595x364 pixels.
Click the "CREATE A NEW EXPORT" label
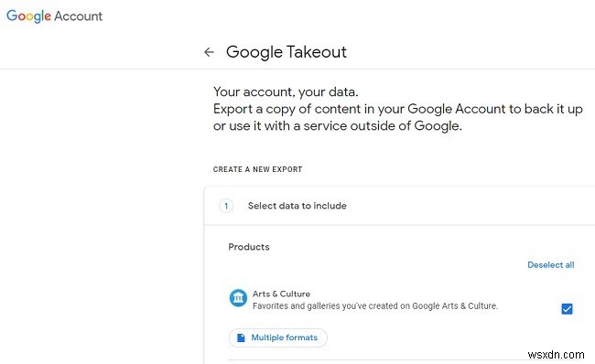257,169
